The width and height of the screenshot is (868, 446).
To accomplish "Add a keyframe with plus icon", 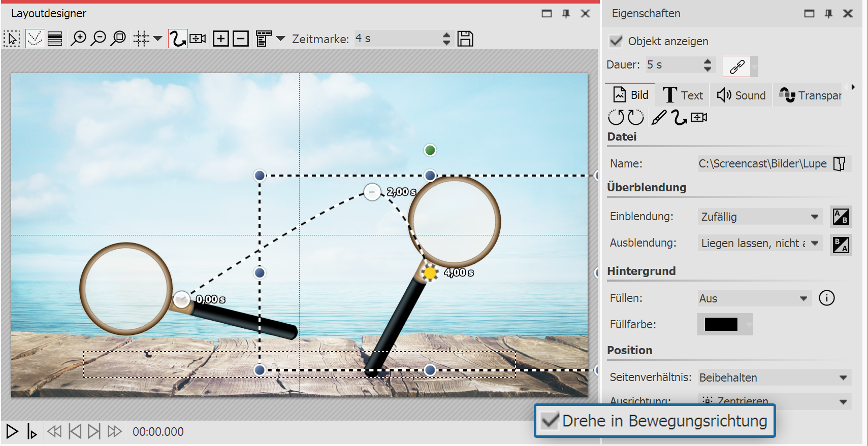I will point(221,39).
